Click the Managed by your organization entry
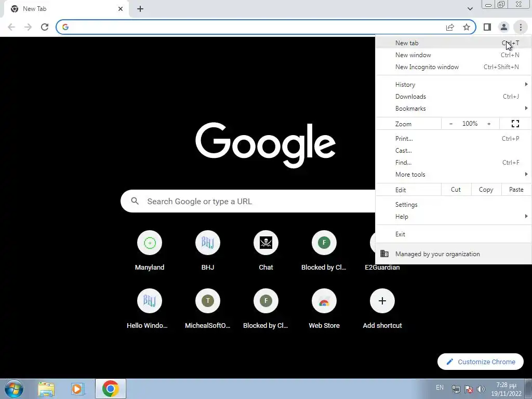The image size is (532, 399). click(454, 254)
